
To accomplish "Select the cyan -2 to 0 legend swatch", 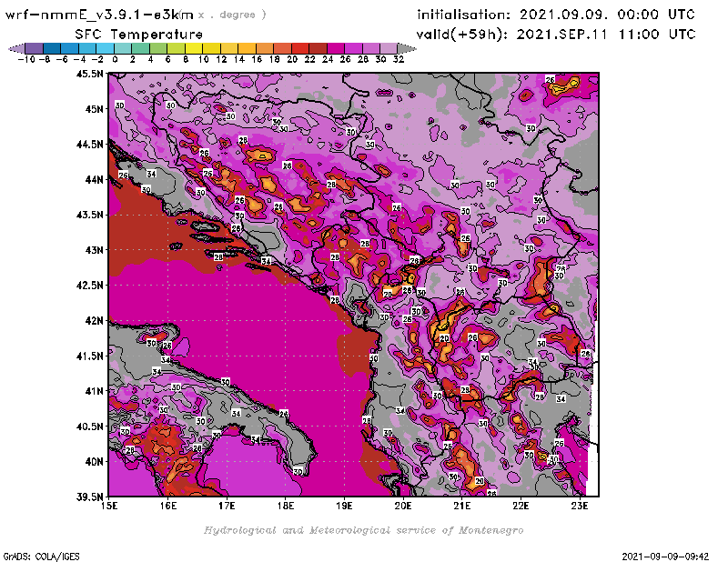I will pyautogui.click(x=105, y=48).
